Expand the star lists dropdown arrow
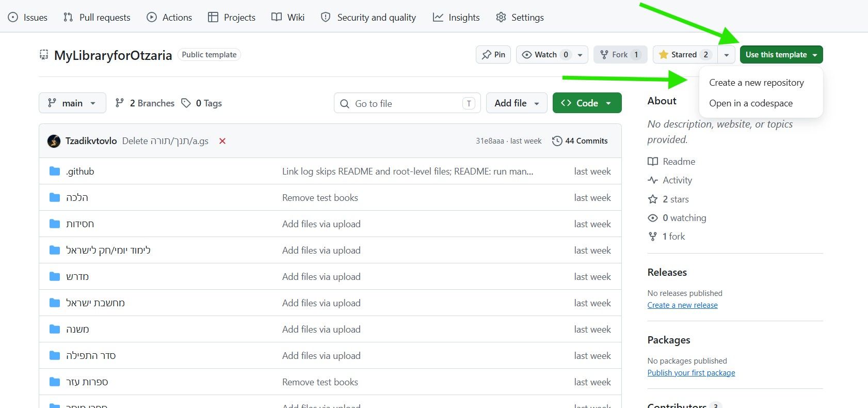 point(726,55)
